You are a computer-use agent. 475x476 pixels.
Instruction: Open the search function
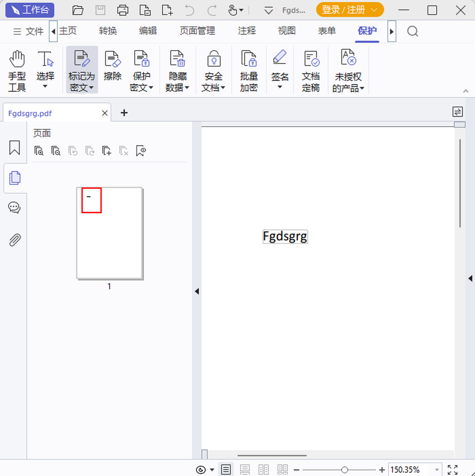pos(412,31)
